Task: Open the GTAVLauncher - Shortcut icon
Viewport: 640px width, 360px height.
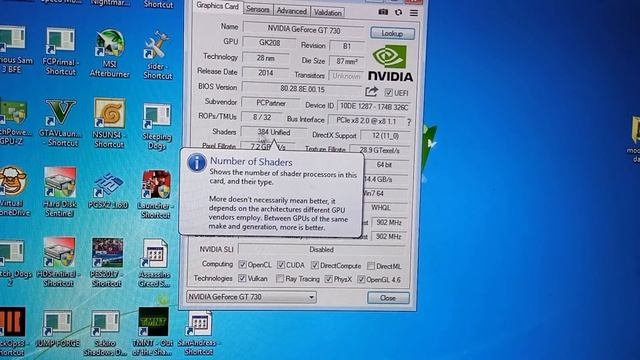Action: [x=60, y=122]
